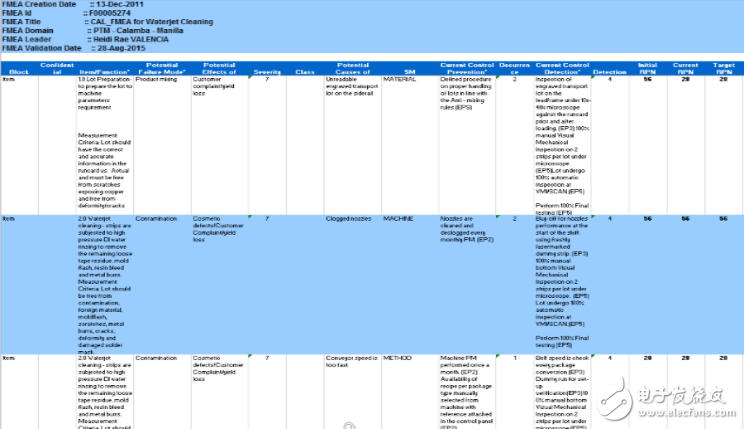744x429 pixels.
Task: Click the Initial RPN column header
Action: 648,69
